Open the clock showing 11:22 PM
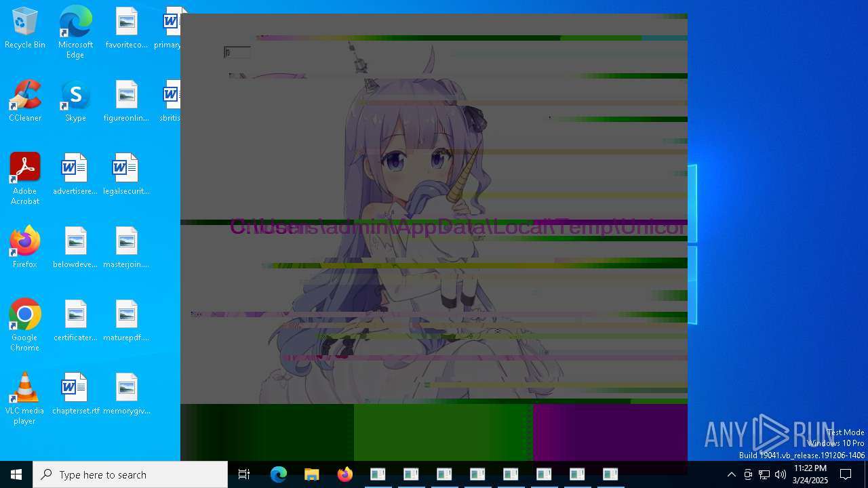This screenshot has width=868, height=488. pyautogui.click(x=810, y=474)
